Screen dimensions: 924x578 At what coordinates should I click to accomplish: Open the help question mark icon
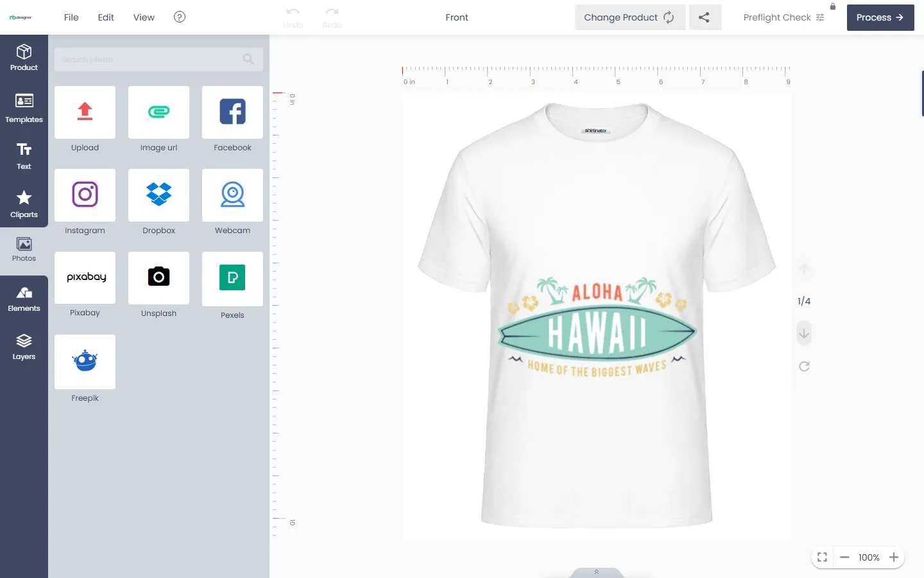point(180,17)
